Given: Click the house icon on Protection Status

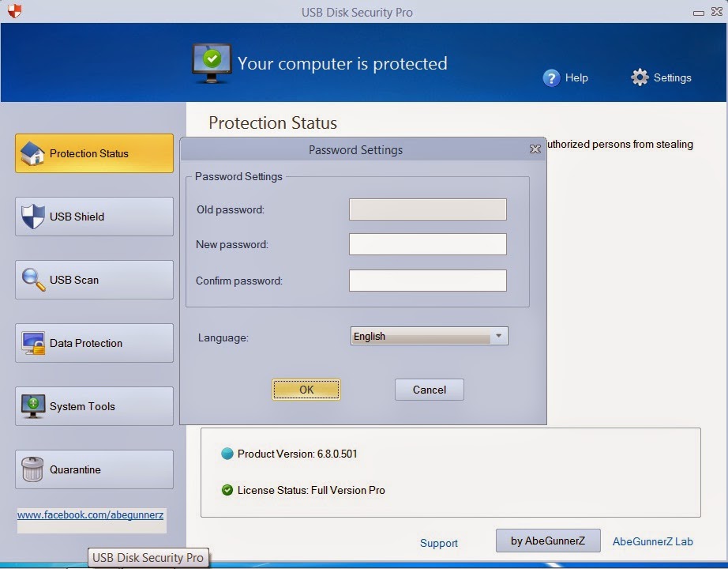Looking at the screenshot, I should [32, 153].
